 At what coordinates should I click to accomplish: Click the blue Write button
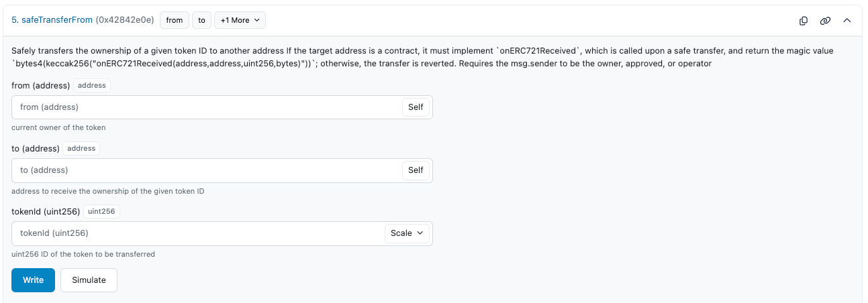[x=33, y=280]
